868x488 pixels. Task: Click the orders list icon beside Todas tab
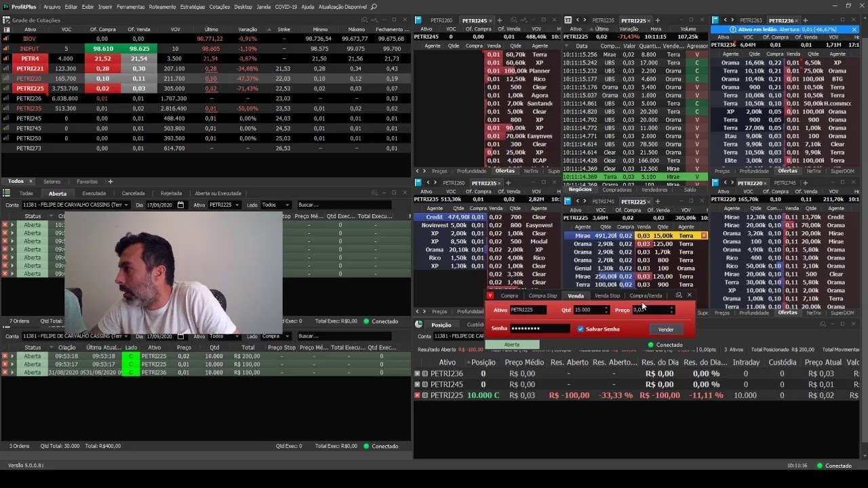click(x=7, y=193)
